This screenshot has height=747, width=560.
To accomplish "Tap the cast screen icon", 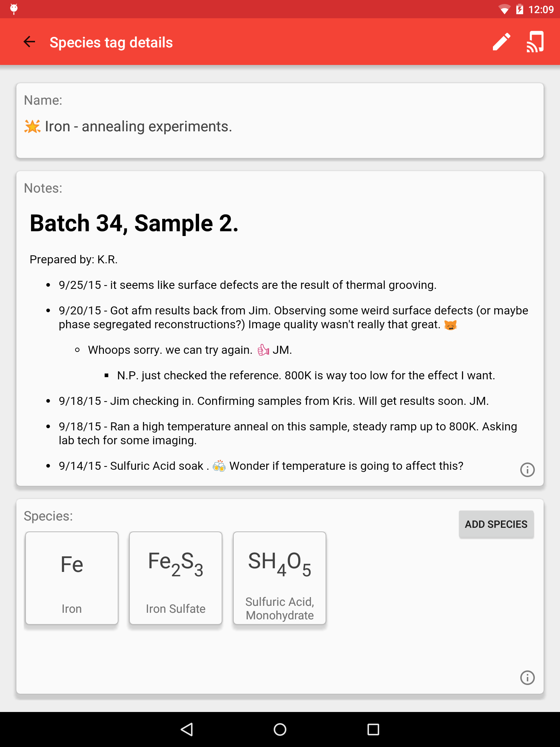I will click(535, 42).
